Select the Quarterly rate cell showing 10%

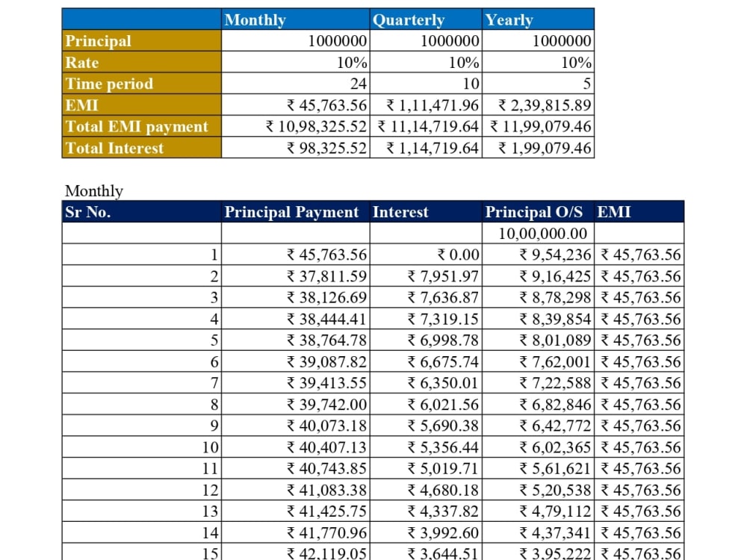click(x=426, y=63)
